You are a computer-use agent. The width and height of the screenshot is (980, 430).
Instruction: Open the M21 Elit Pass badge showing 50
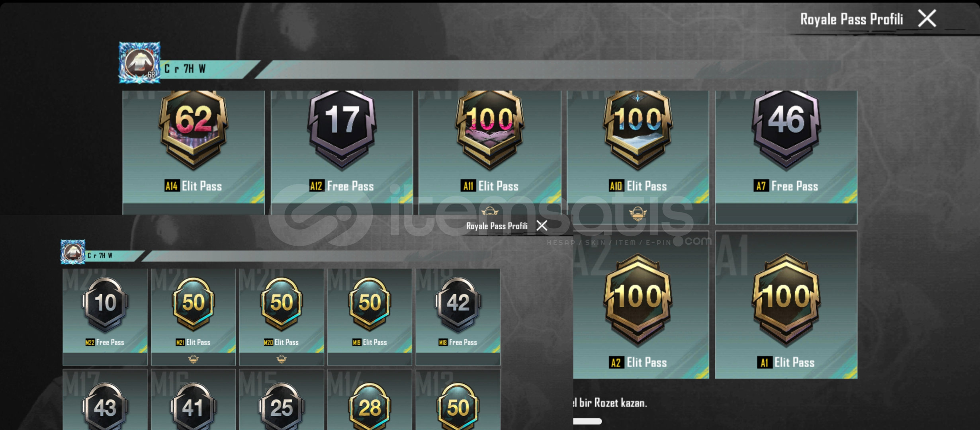tap(194, 317)
